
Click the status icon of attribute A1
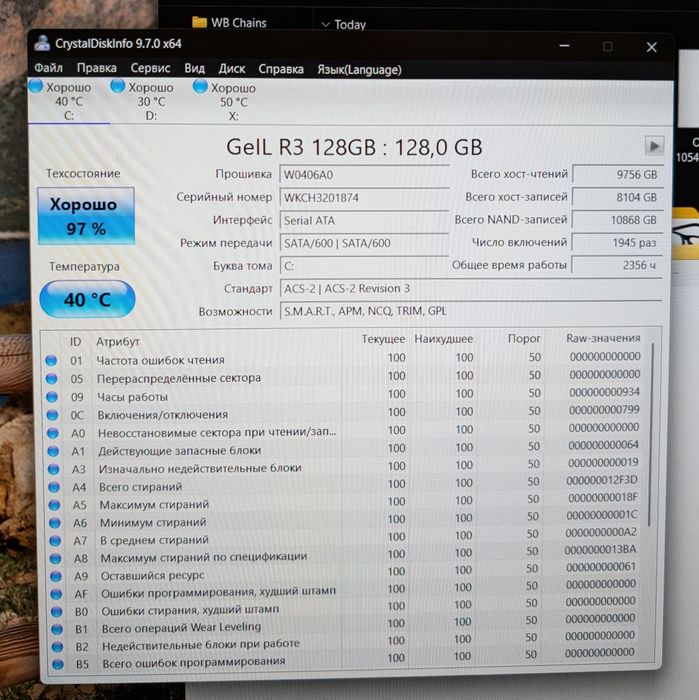53,451
